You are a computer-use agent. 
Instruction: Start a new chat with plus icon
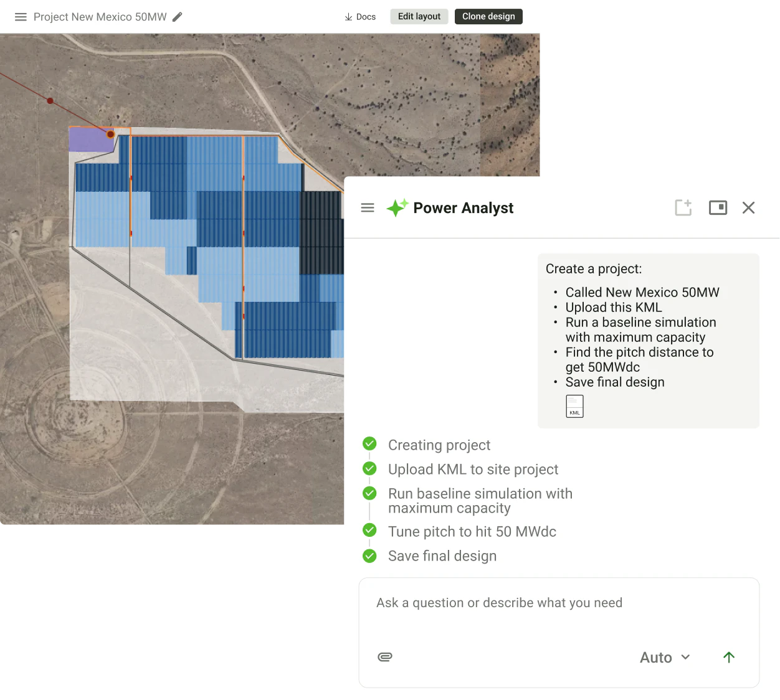point(683,207)
